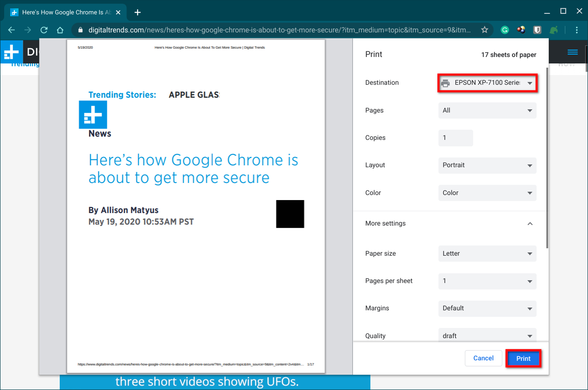Reload the current page
Viewport: 588px width, 390px height.
click(x=44, y=30)
